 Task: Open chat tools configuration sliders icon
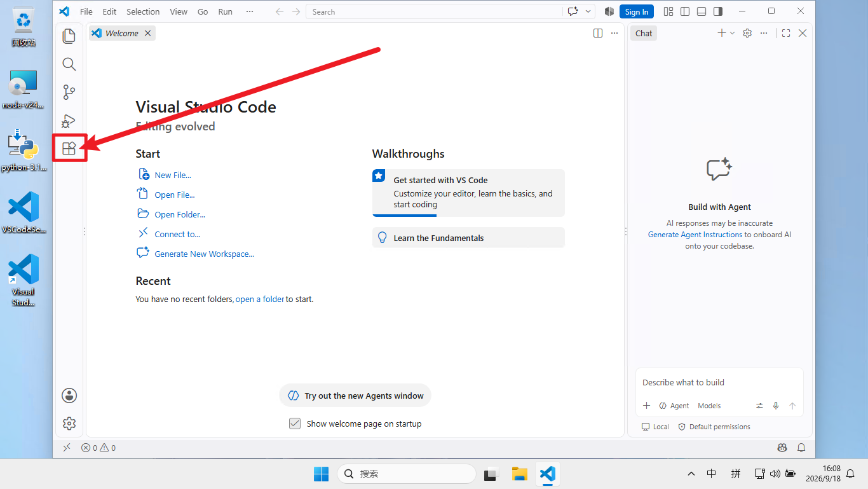(759, 406)
